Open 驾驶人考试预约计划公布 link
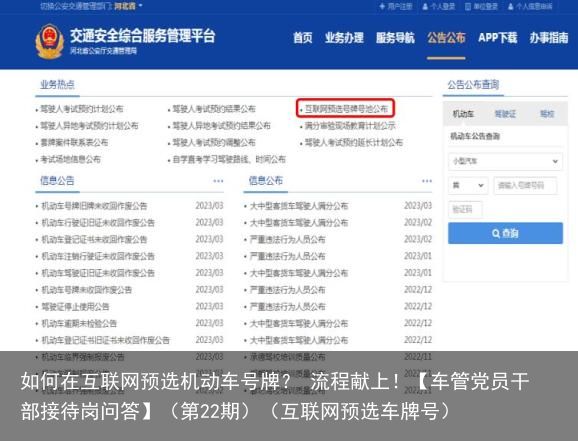The width and height of the screenshot is (578, 441). (81, 109)
